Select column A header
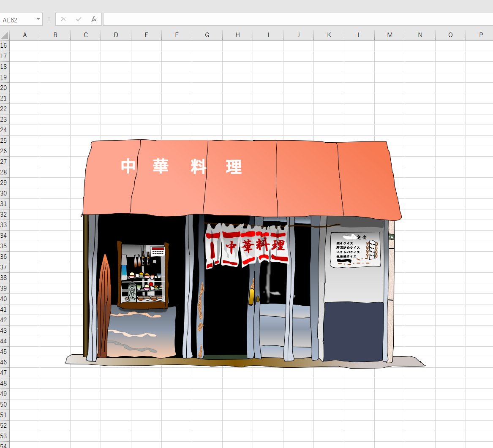This screenshot has height=448, width=493. tap(25, 35)
